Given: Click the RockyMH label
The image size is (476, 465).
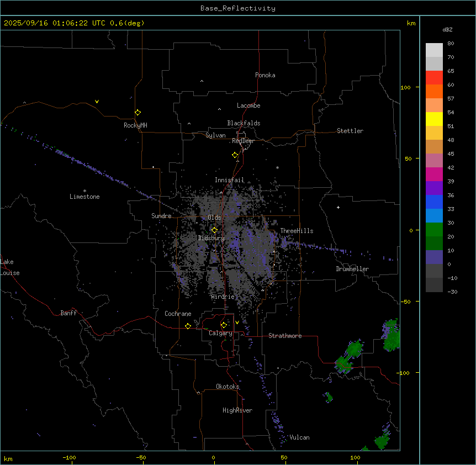Looking at the screenshot, I should (x=135, y=125).
